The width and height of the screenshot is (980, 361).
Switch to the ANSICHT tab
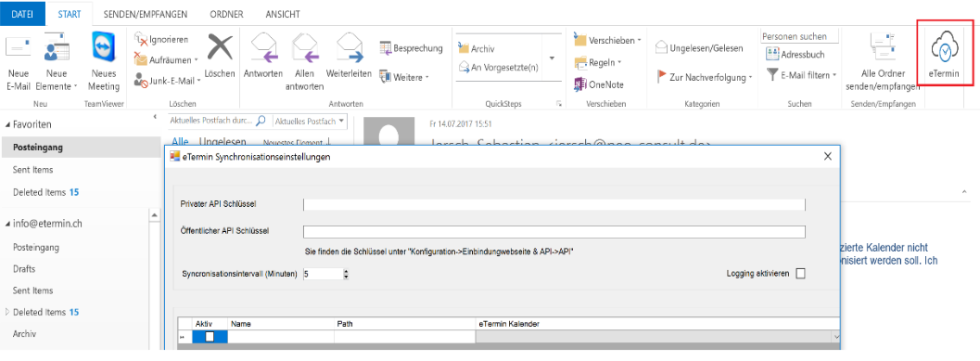[x=283, y=14]
